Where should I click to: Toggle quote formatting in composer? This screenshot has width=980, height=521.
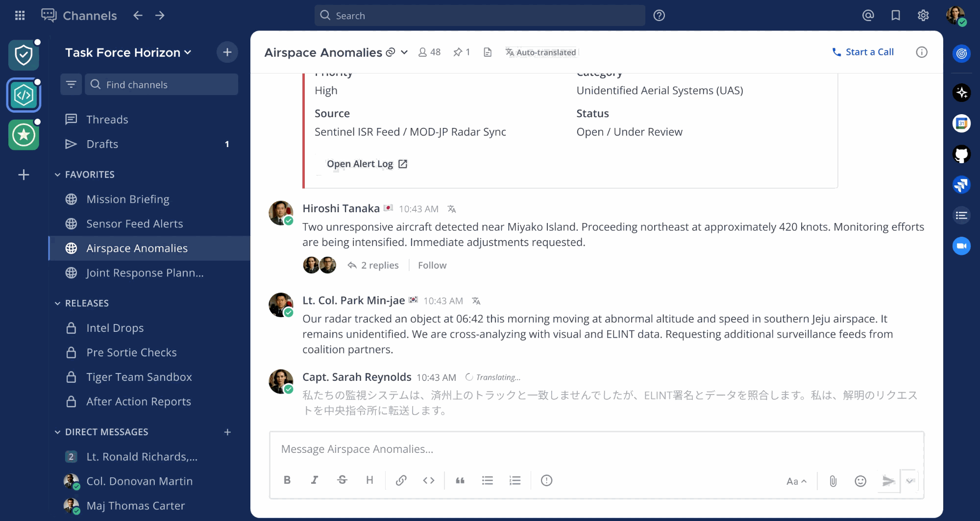[460, 480]
